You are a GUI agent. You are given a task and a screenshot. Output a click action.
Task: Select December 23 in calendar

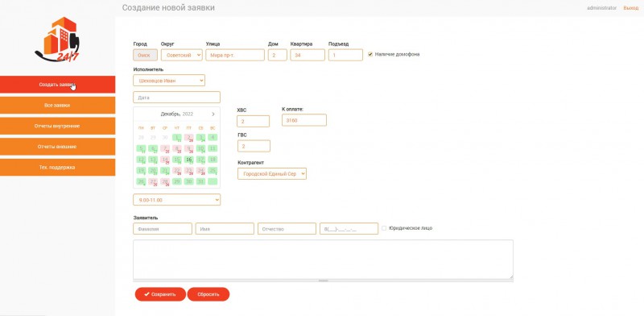click(x=189, y=170)
